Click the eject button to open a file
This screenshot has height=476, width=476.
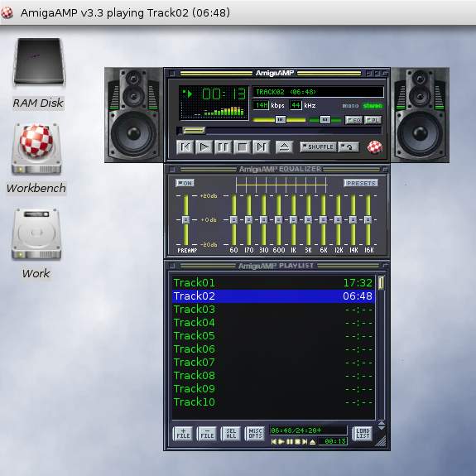coord(284,147)
